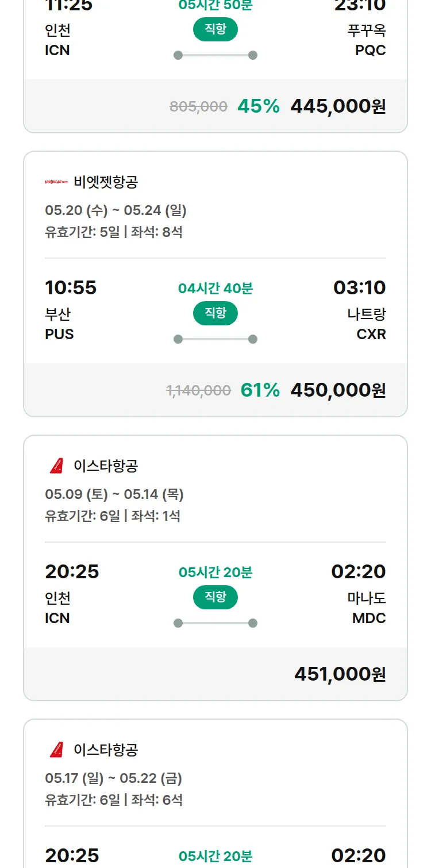Screen dimensions: 431x868
Task: Click the 61% discount label
Action: (x=260, y=390)
